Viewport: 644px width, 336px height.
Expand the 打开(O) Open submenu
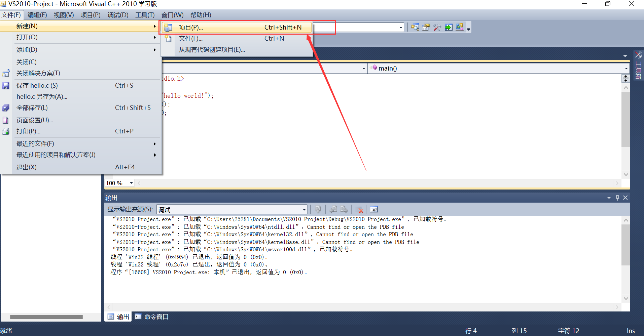80,37
